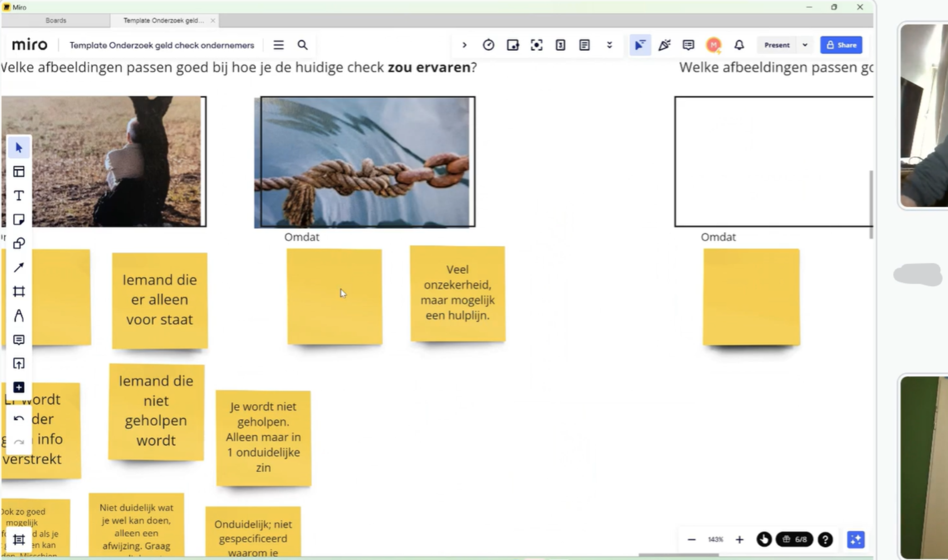The image size is (948, 560).
Task: Click the board title Template Onderzoek geld check ondernemers
Action: (162, 45)
